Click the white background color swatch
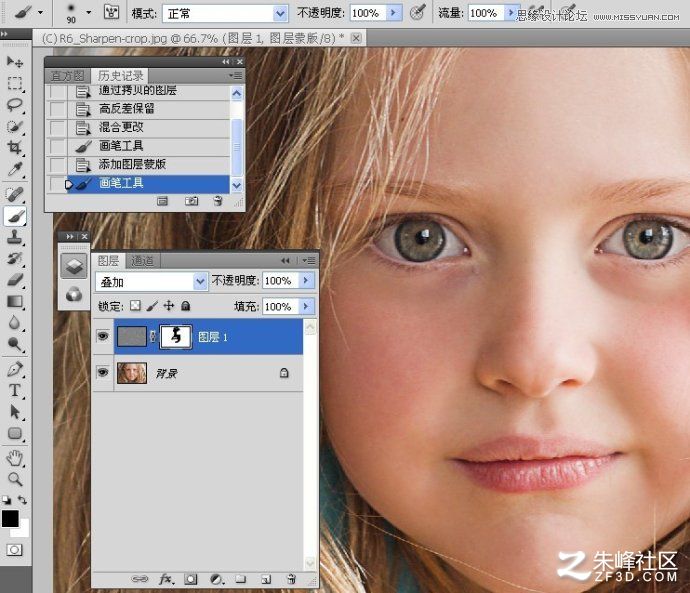This screenshot has height=593, width=690. click(x=22, y=530)
